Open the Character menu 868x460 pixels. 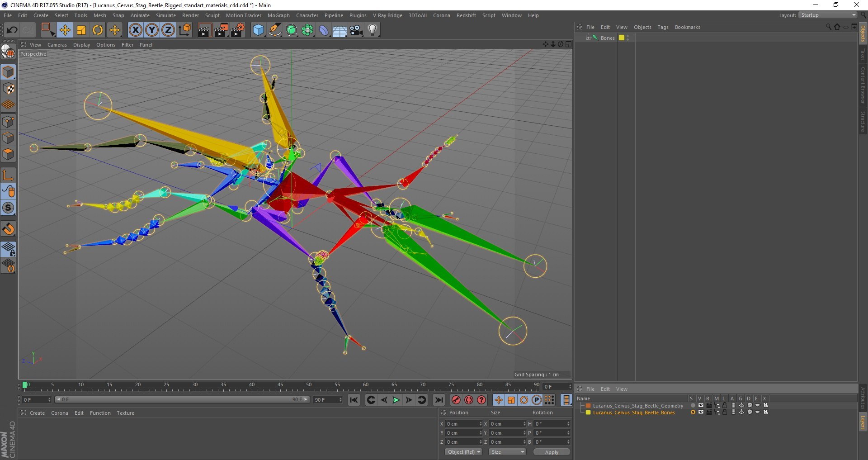pyautogui.click(x=307, y=15)
